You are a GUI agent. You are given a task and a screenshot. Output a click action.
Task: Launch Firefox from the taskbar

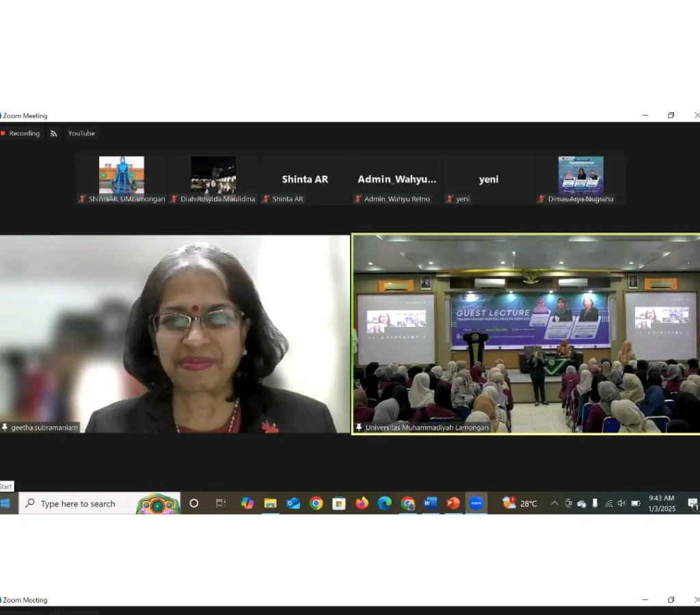362,503
